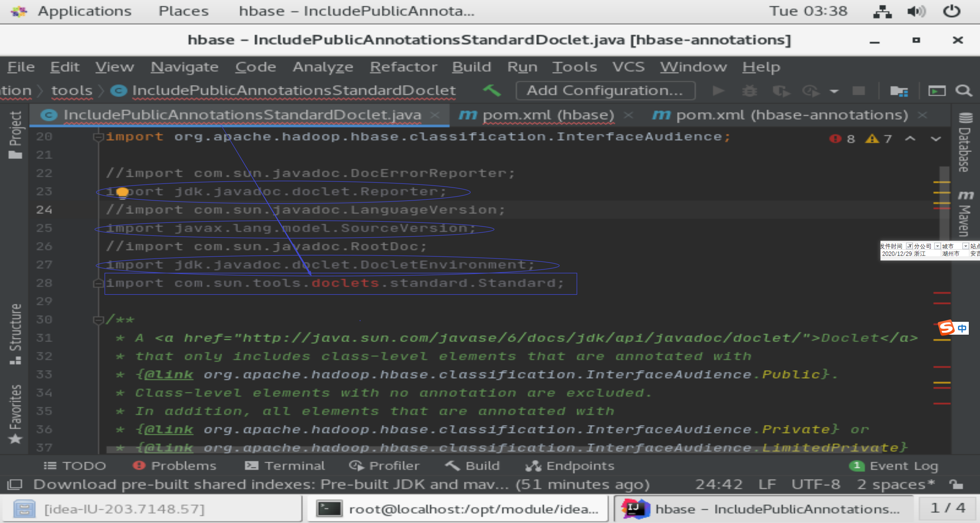
Task: Toggle tool window bars icon at bottom-left
Action: click(x=15, y=484)
